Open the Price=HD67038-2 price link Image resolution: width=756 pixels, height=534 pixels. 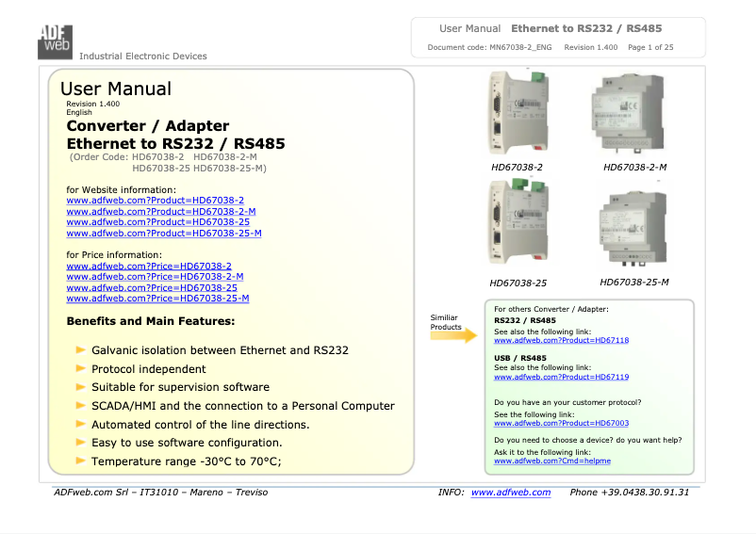click(x=148, y=267)
